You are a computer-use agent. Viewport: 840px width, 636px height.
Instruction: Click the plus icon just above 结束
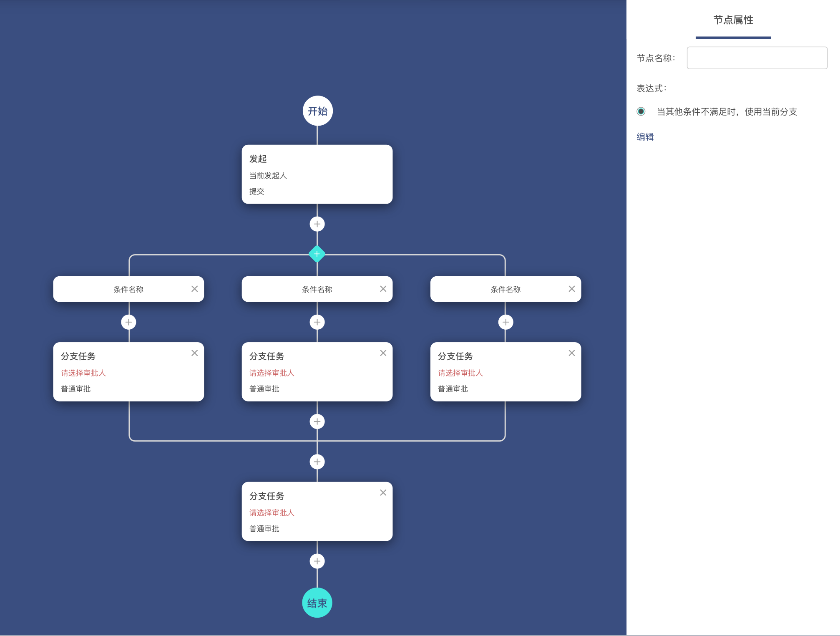click(x=317, y=561)
